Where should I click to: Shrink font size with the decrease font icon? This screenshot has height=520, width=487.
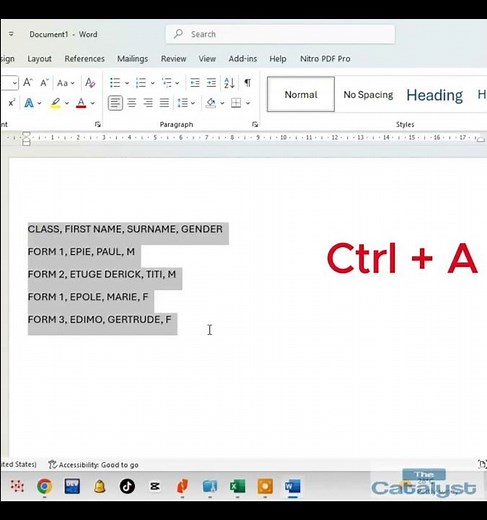pos(44,82)
